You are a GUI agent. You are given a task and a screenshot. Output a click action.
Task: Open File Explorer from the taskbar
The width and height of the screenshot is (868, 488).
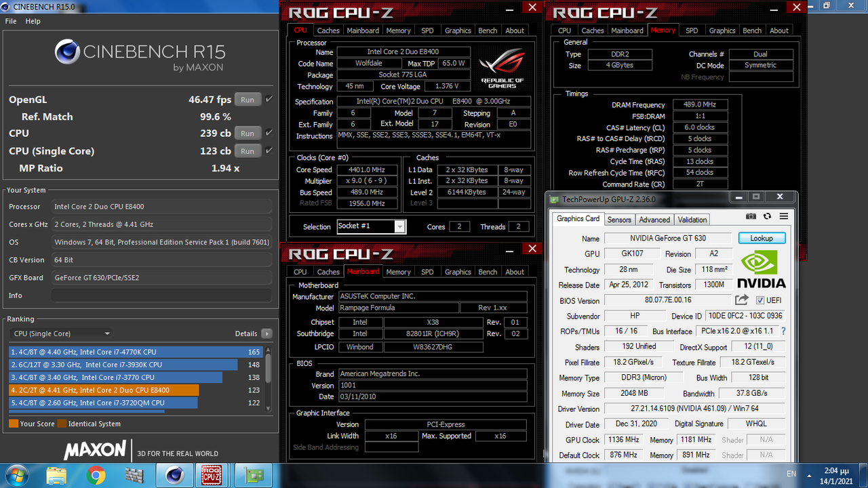coord(57,475)
